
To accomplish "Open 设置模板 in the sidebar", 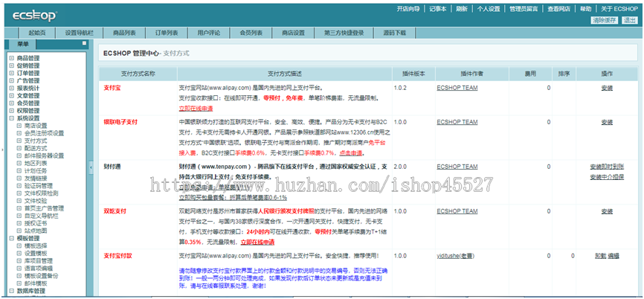I will 36,254.
